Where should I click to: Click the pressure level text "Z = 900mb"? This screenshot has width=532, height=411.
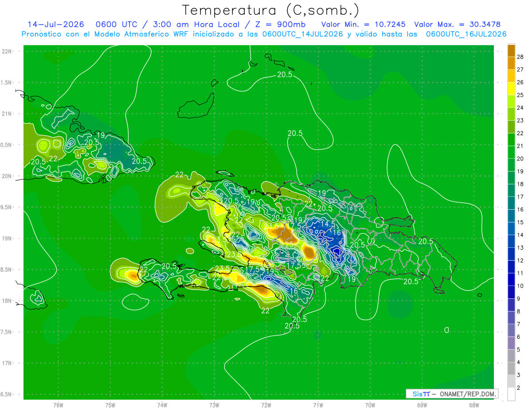click(281, 24)
